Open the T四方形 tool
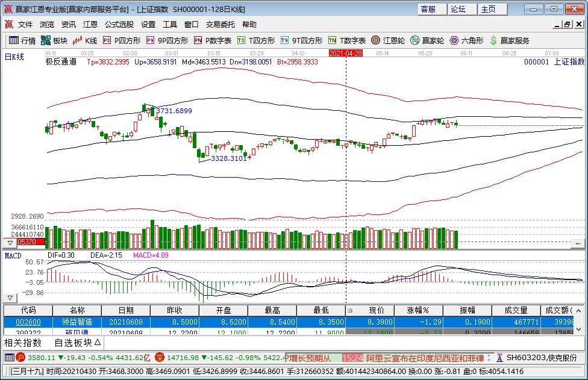The height and width of the screenshot is (380, 588). pos(256,40)
